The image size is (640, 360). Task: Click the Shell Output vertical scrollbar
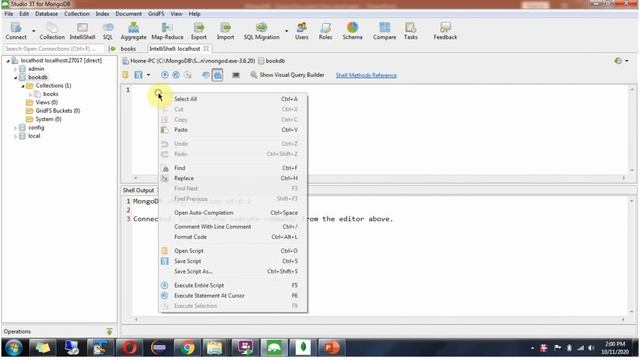(632, 256)
